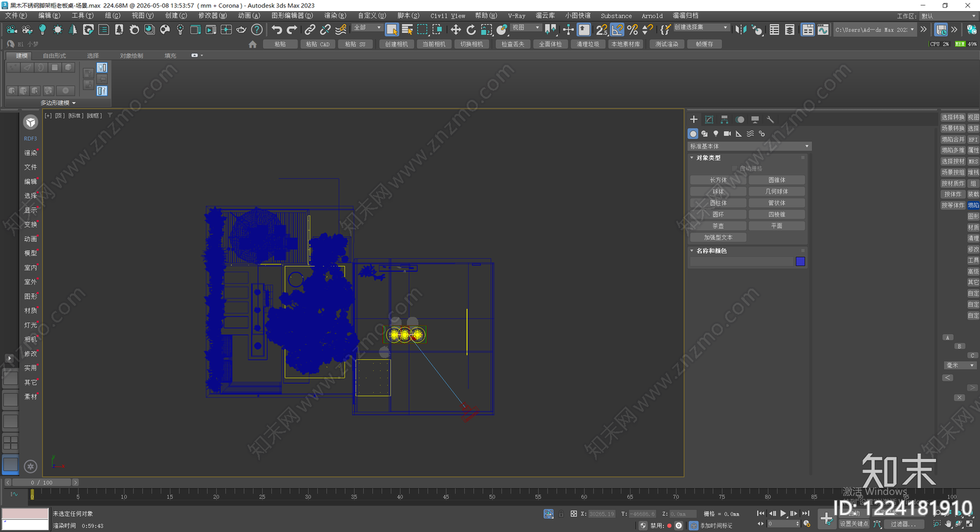Image resolution: width=980 pixels, height=532 pixels.
Task: Toggle isolate selection icon in status bar
Action: coord(549,514)
